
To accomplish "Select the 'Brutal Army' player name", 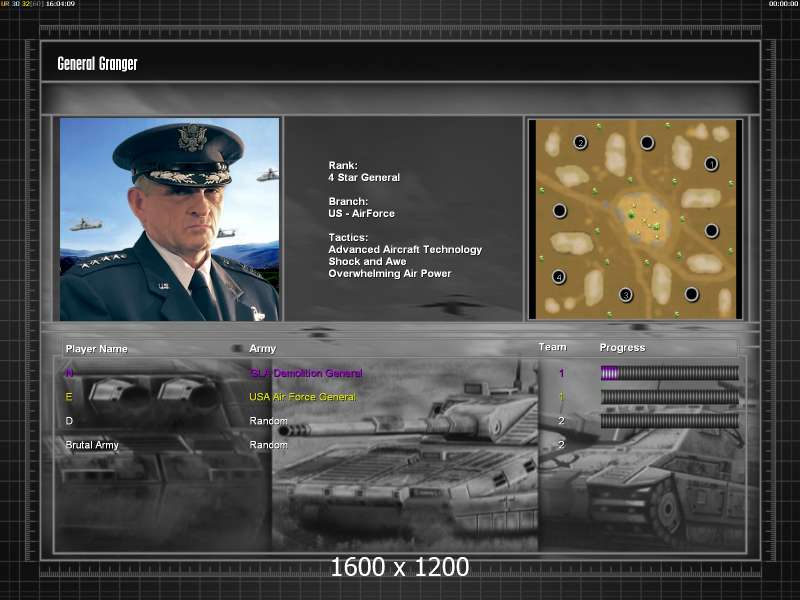I will [92, 445].
